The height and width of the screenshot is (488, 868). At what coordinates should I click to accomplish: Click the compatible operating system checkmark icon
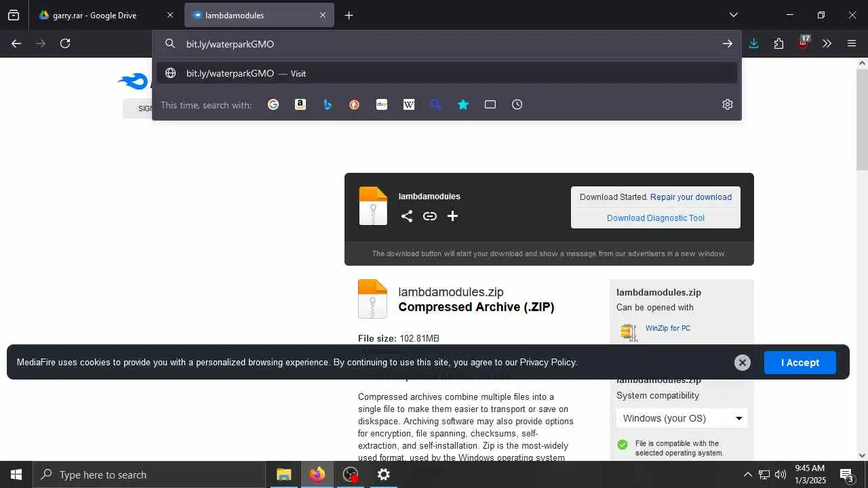coord(623,445)
